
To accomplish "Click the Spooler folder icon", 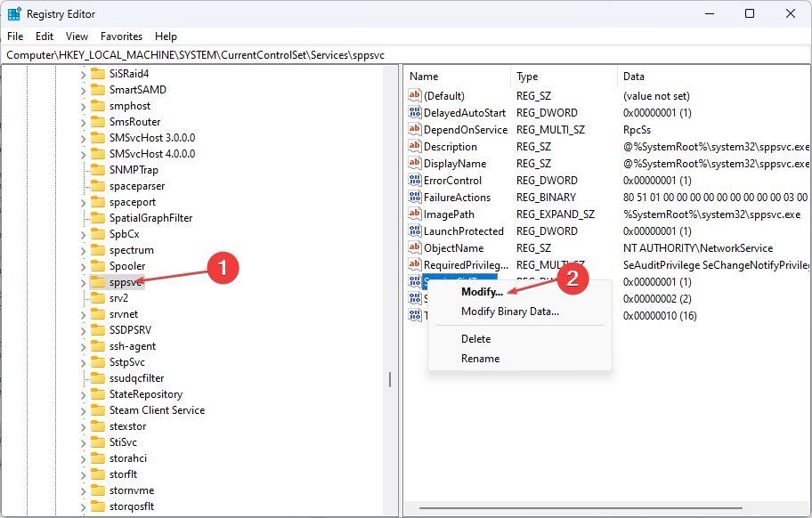I will (x=97, y=266).
